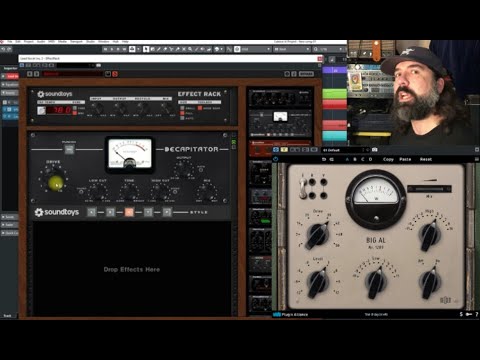Open the Inspector tab in the Cubase left panel

(10, 68)
